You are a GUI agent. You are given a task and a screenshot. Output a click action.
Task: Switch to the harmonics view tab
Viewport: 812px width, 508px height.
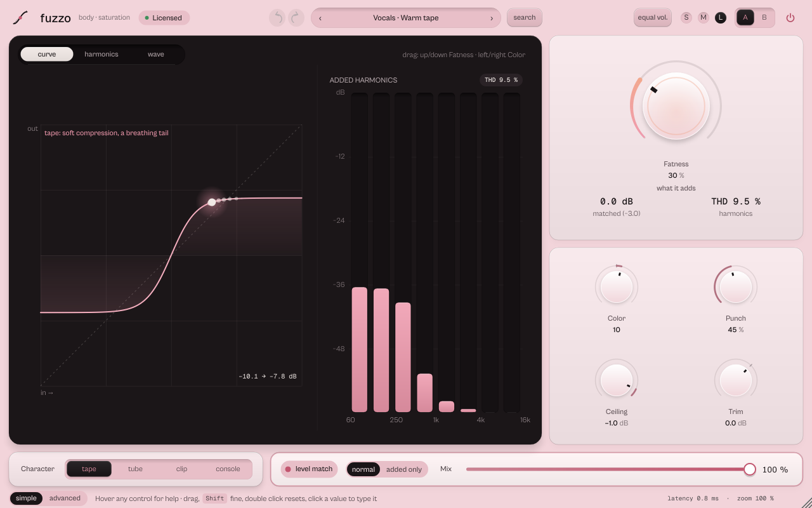[101, 55]
